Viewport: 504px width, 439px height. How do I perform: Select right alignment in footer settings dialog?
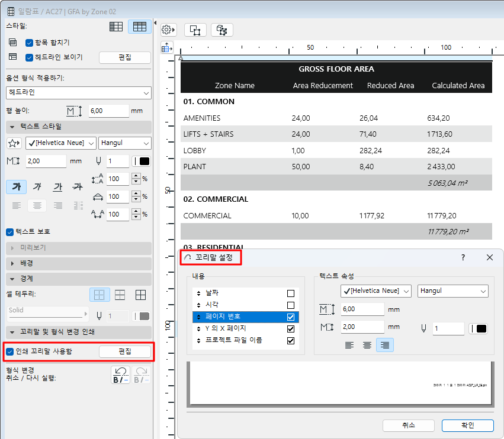pyautogui.click(x=385, y=345)
